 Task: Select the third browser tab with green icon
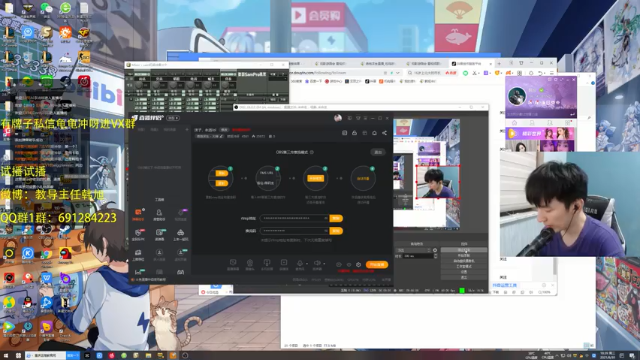point(424,64)
